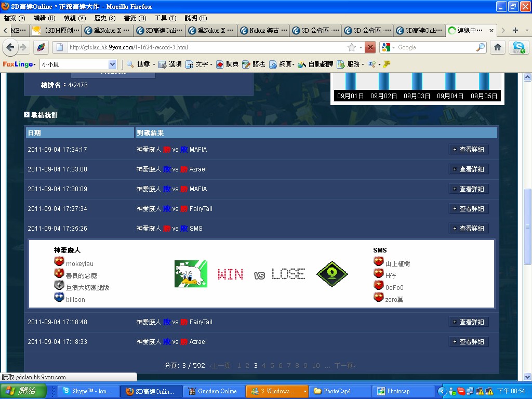532x399 pixels.
Task: Go to page 5 of the match records
Action: [272, 366]
